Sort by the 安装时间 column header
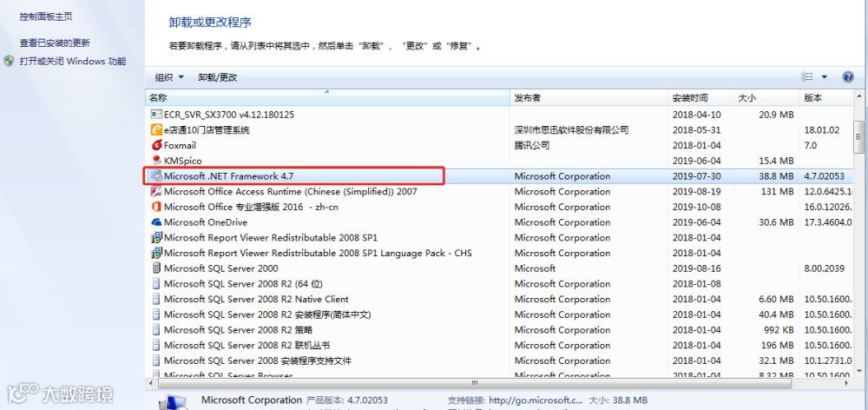Screen dimensions: 868x410 (x=700, y=98)
